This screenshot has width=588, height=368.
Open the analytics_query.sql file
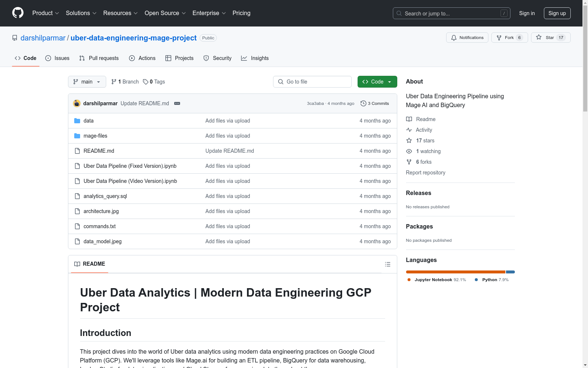click(105, 196)
